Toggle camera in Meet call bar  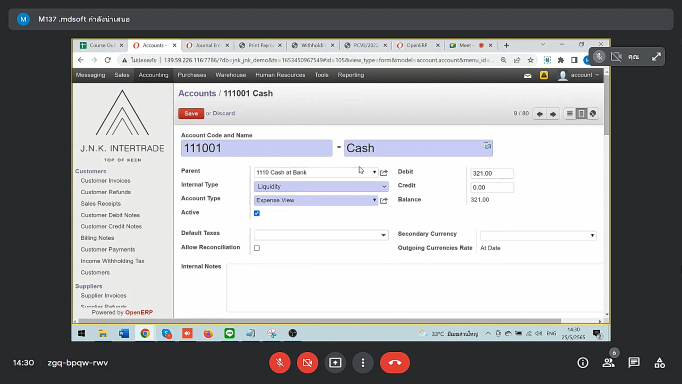point(308,363)
